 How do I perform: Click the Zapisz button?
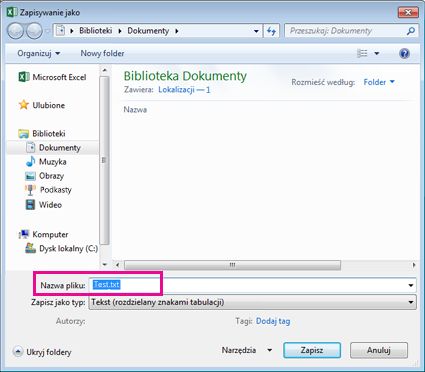point(312,350)
